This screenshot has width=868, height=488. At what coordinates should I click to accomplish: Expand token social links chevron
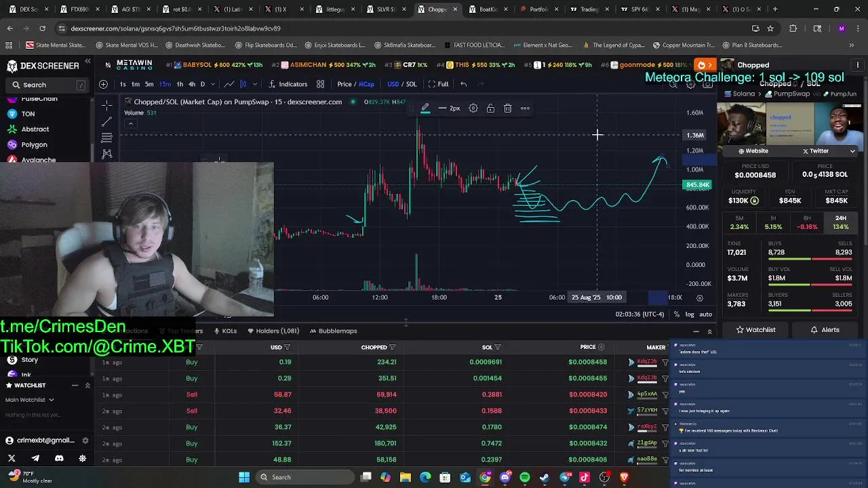852,151
